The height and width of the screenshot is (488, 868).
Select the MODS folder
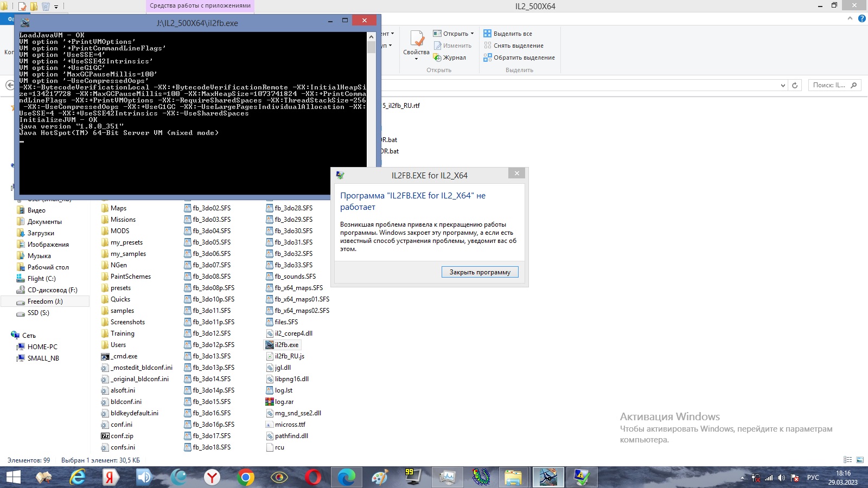point(120,231)
